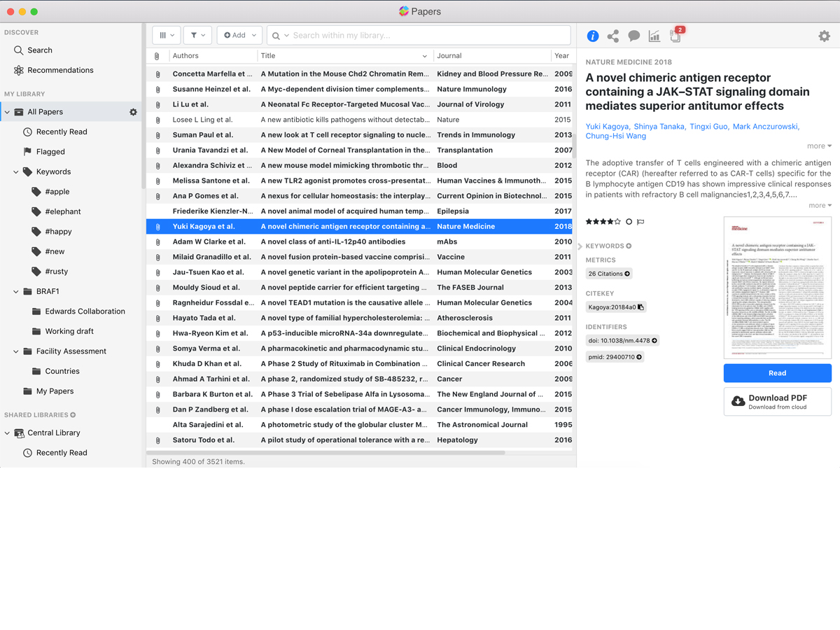Add a keyword with the plus icon
Viewport: 840px width, 630px height.
(x=629, y=246)
